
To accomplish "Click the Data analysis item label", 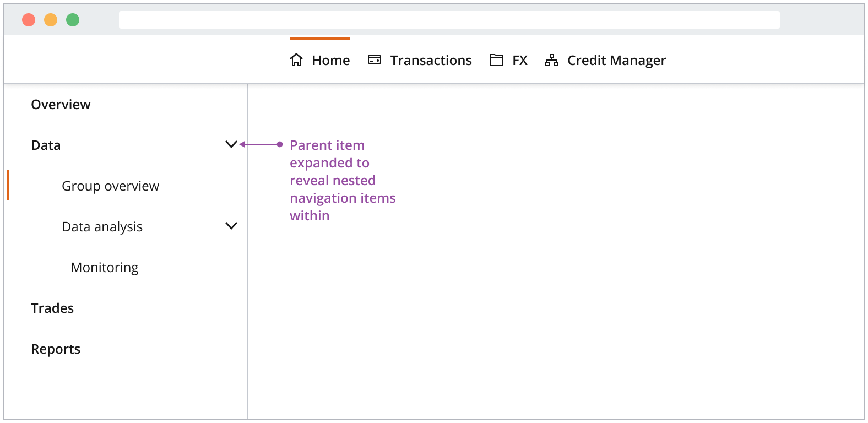I will 102,227.
